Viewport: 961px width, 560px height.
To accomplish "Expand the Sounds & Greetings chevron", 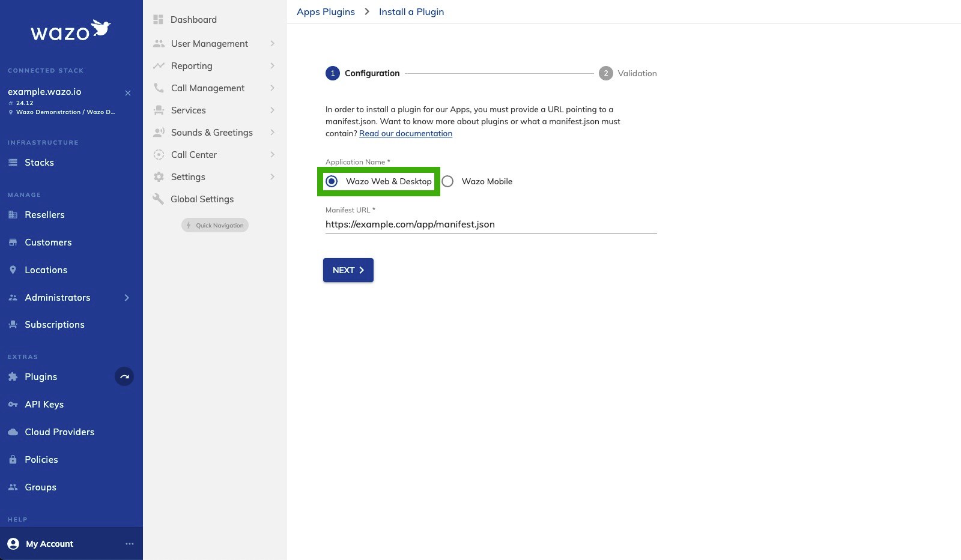I will (x=272, y=133).
